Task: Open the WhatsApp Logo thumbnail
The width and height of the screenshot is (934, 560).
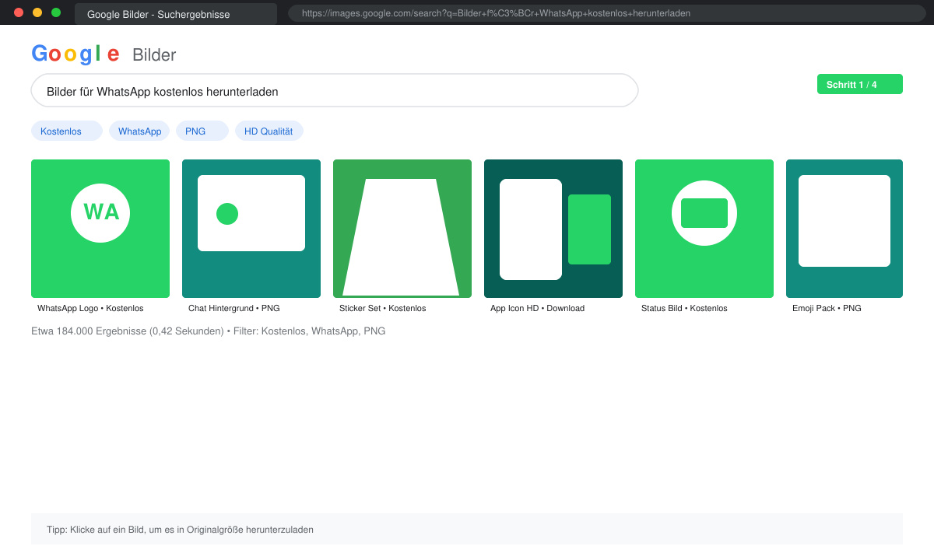Action: pyautogui.click(x=100, y=229)
